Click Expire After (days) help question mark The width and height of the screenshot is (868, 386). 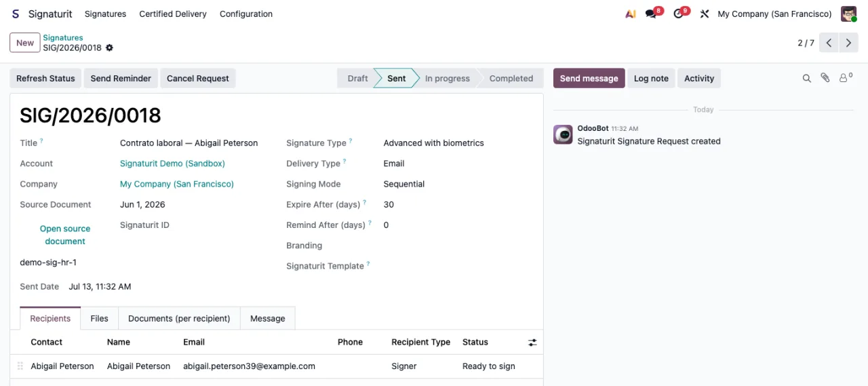point(365,202)
